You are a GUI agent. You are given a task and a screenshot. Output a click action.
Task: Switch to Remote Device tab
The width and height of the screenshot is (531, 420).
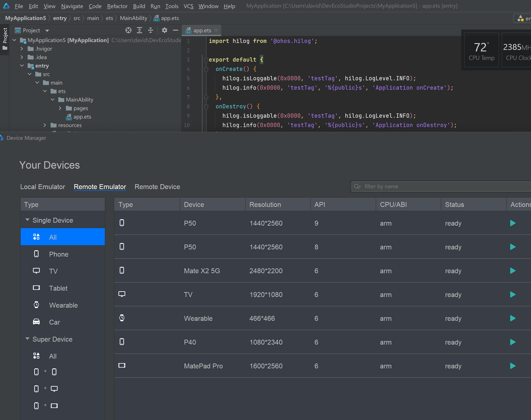[x=157, y=187]
